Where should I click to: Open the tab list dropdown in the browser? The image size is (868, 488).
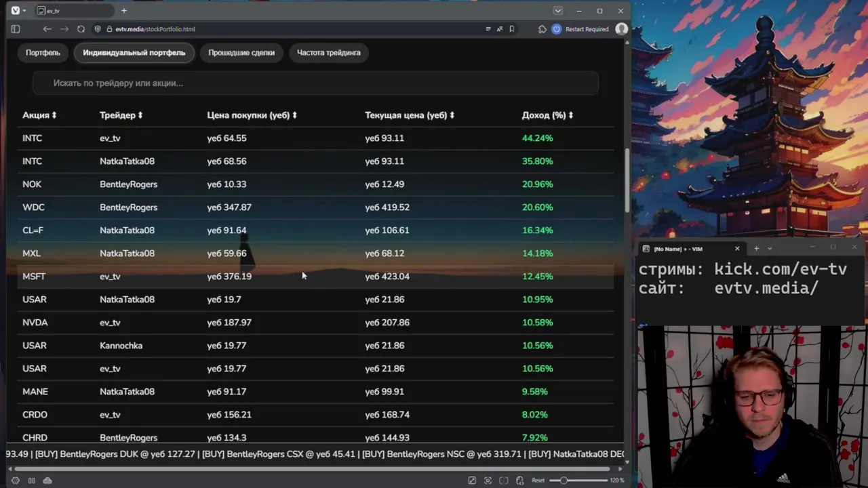point(557,11)
